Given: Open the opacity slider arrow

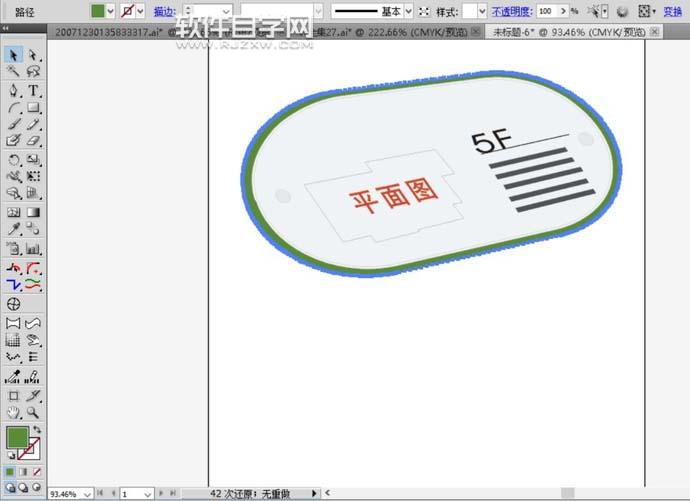Looking at the screenshot, I should 563,11.
